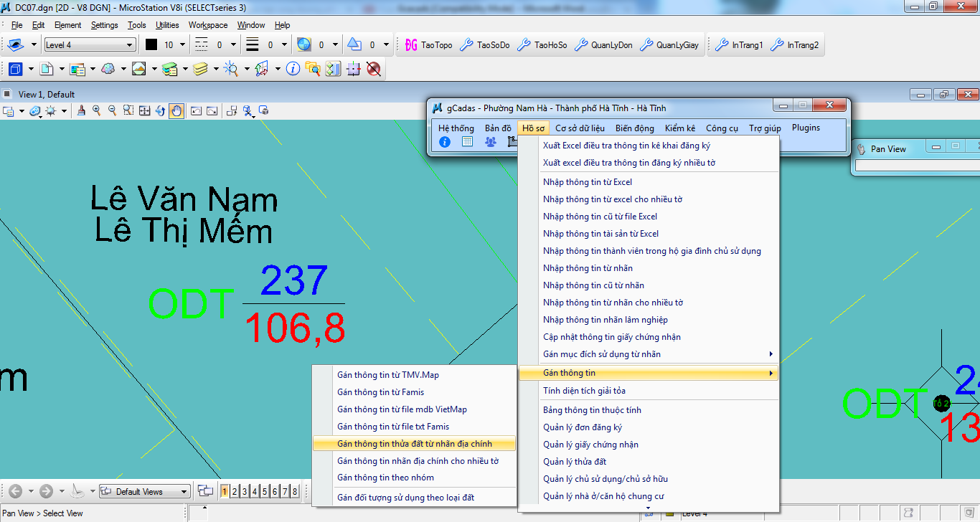Screen dimensions: 980x522
Task: Select 'Gán thông tin thửa đất từ nhãn địa chính'
Action: tap(414, 444)
